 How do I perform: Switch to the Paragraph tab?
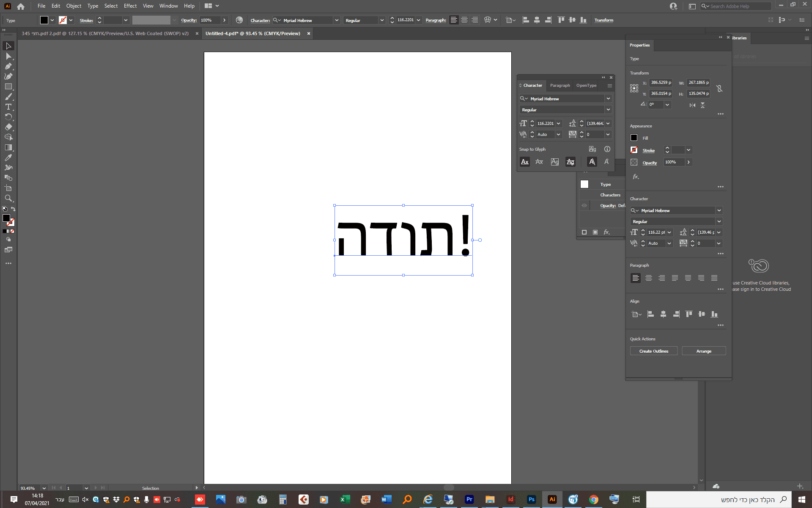click(x=560, y=86)
